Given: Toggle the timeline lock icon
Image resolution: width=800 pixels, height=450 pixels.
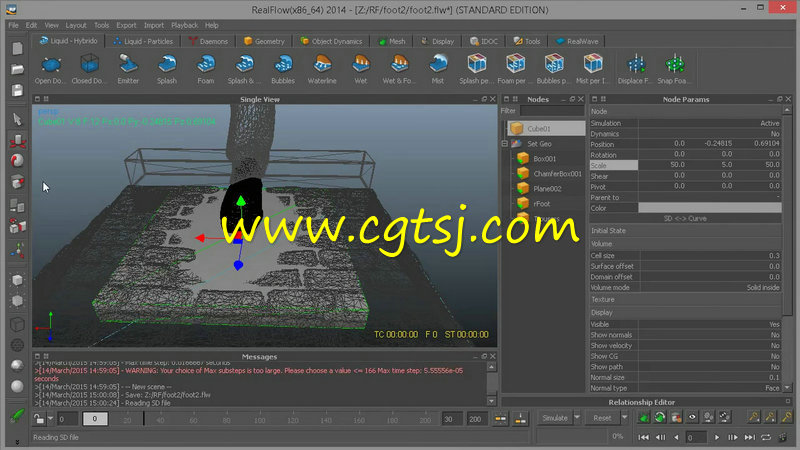Looking at the screenshot, I should pos(39,419).
